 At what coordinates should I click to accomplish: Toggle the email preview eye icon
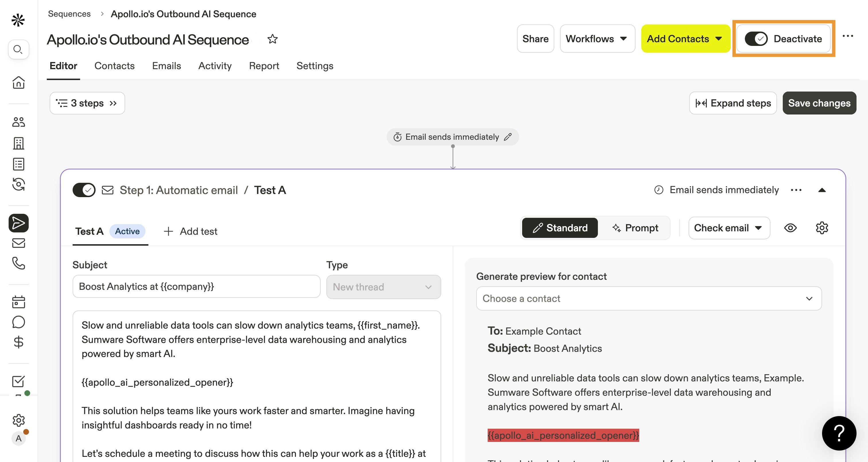click(791, 228)
